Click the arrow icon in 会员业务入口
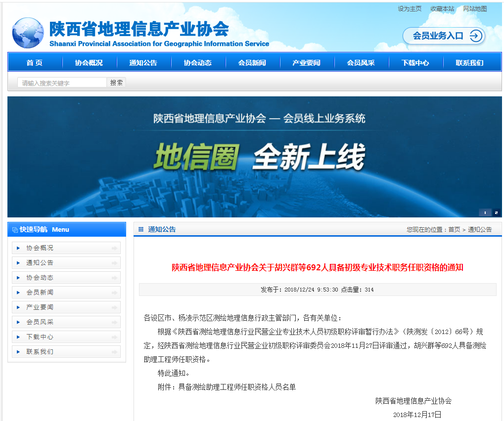This screenshot has width=504, height=421. point(476,36)
